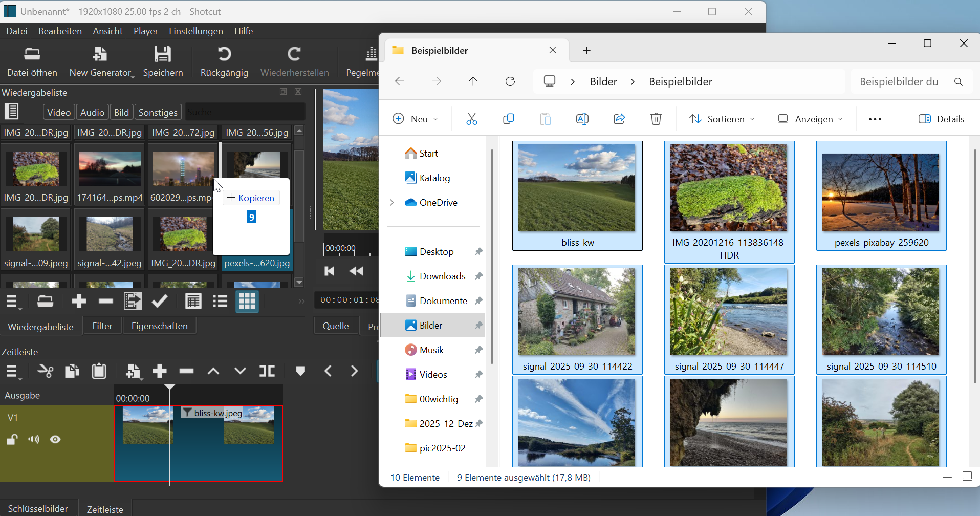Click the Video filter button in playlist
This screenshot has height=516, width=980.
pyautogui.click(x=59, y=113)
